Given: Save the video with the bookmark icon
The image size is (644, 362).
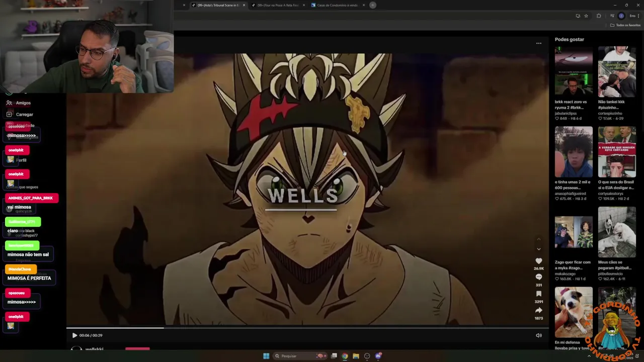Looking at the screenshot, I should (539, 294).
